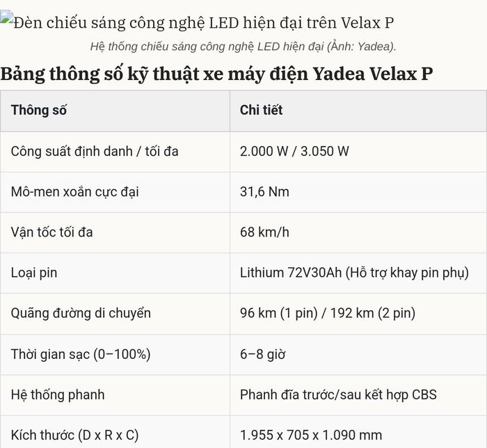Click the LED lighting image caption text
The image size is (487, 448).
coord(243,47)
